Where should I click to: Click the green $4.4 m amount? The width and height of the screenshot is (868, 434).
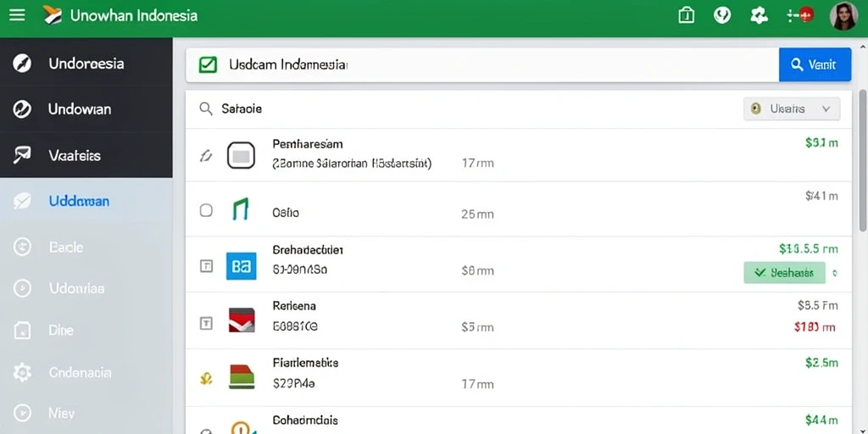[821, 420]
